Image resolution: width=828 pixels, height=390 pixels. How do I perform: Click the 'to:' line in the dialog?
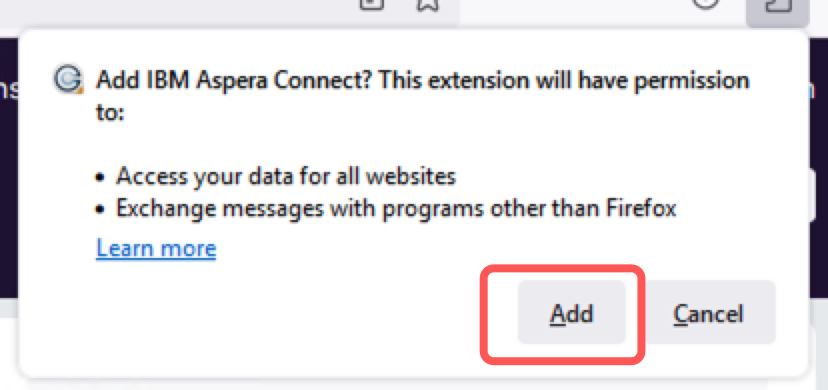[x=110, y=113]
